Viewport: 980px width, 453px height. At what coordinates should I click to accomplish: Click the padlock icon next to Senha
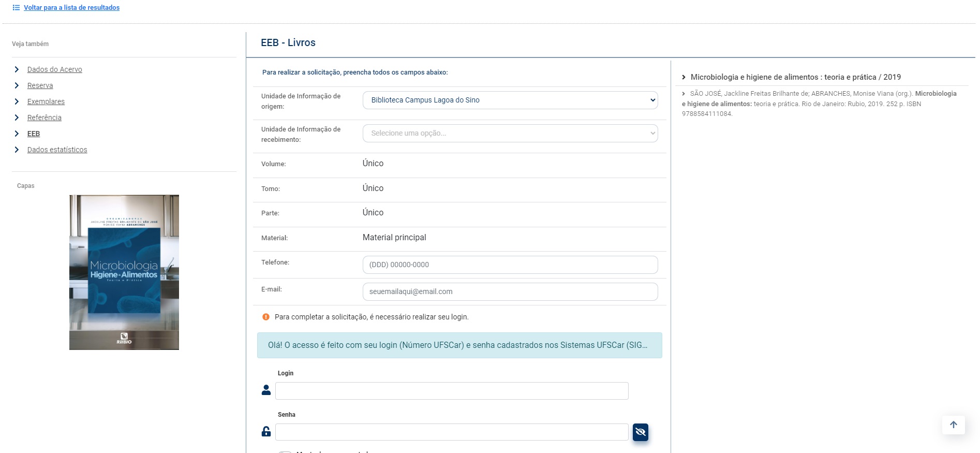266,432
